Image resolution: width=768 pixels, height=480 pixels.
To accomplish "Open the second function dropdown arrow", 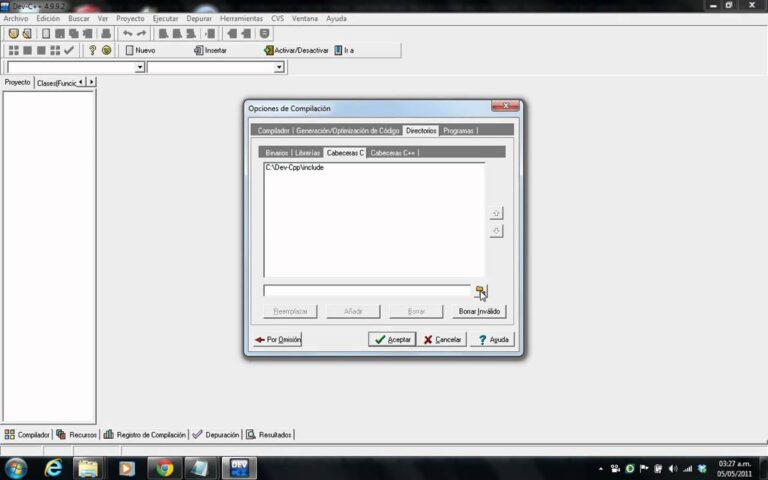I will coord(279,67).
